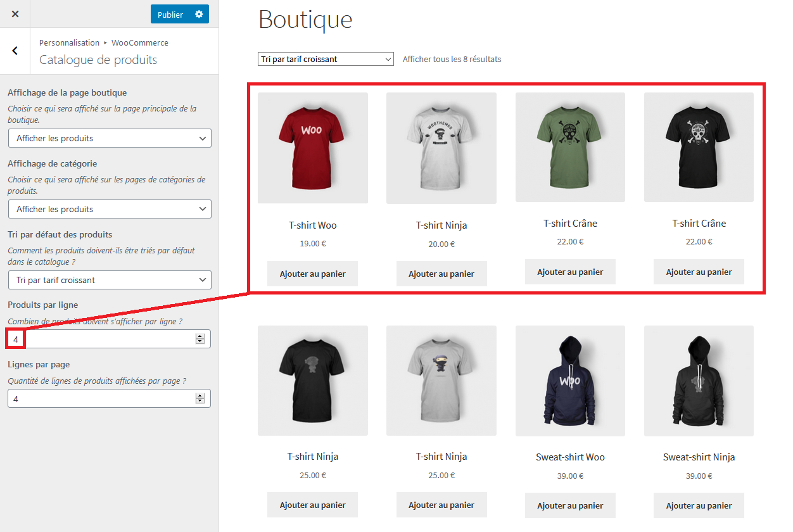Click the green T-shirt Crâne product image
The image size is (793, 532).
pyautogui.click(x=570, y=148)
